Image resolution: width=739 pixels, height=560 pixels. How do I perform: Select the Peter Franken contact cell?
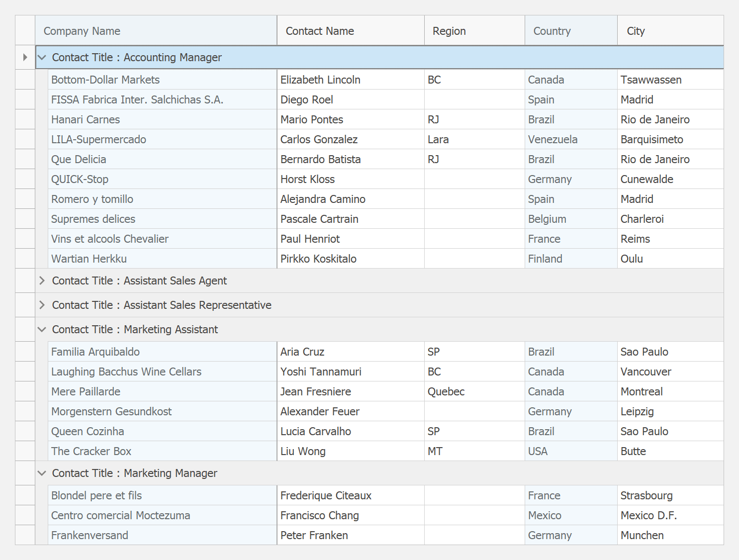[314, 535]
